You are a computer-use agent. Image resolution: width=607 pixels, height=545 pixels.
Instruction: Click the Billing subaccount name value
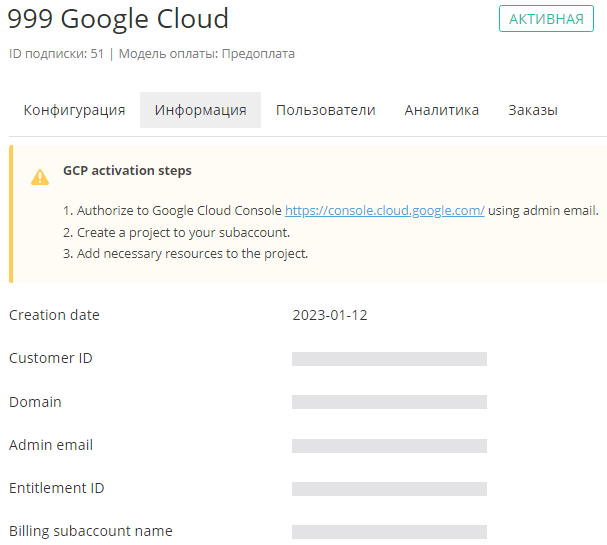[x=389, y=532]
